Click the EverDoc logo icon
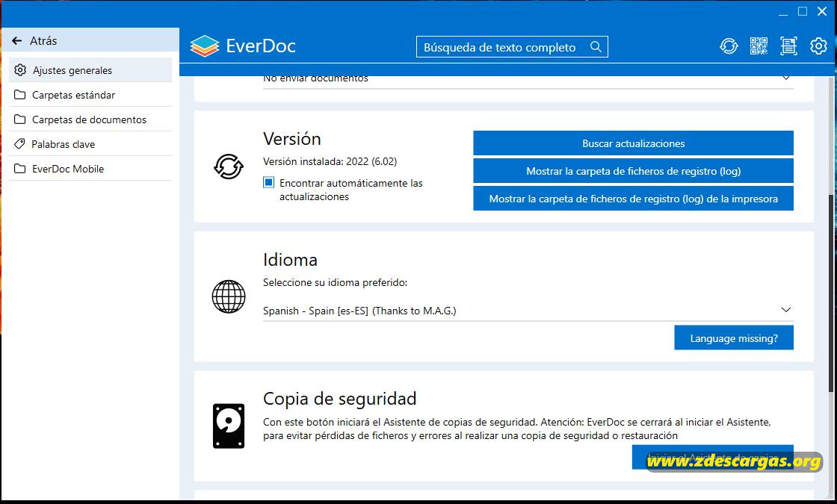The width and height of the screenshot is (837, 504). (205, 46)
